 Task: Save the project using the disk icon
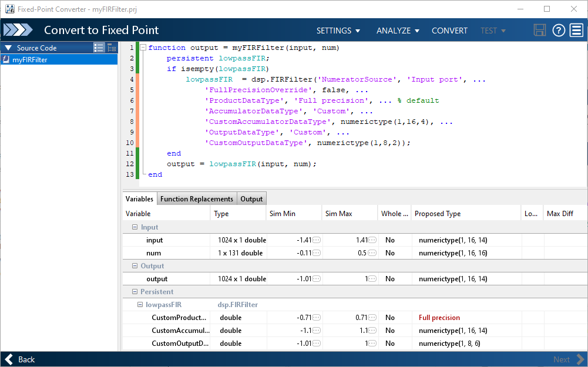click(539, 30)
